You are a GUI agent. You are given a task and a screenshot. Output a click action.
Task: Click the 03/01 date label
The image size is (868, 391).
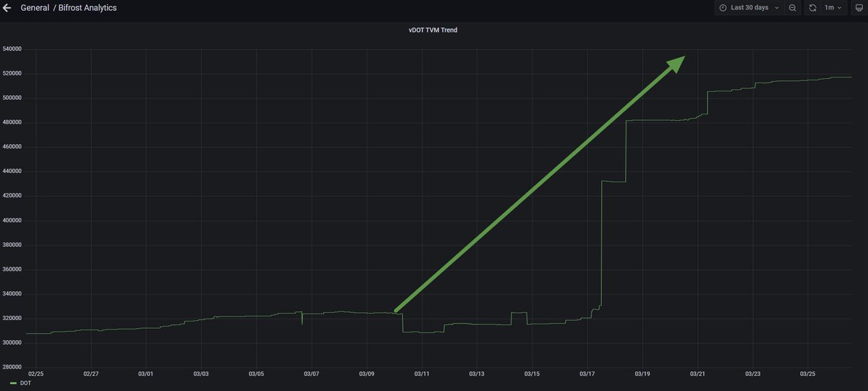(145, 374)
